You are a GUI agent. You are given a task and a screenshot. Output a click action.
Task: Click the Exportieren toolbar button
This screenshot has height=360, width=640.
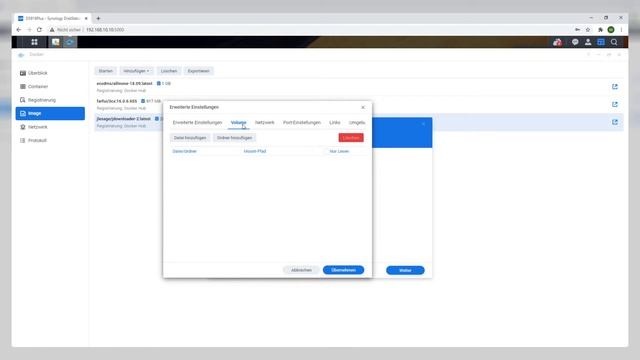[198, 71]
